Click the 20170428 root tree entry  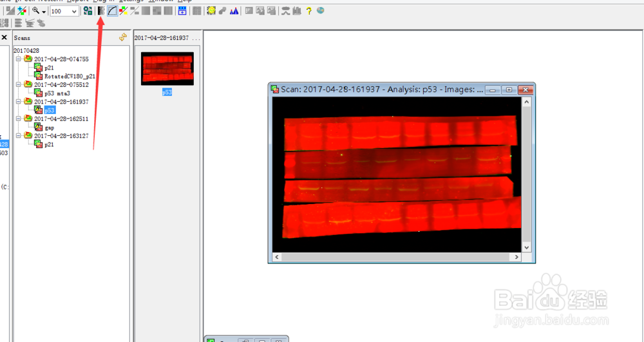26,50
